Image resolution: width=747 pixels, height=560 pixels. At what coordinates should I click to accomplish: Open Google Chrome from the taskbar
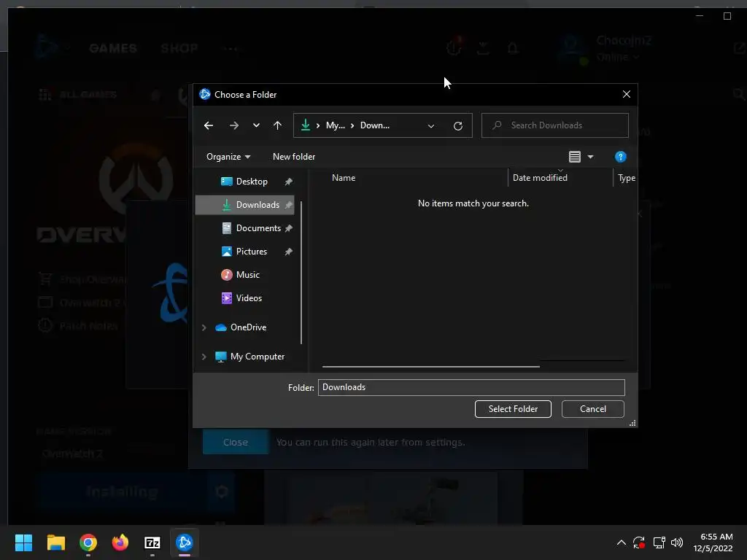tap(88, 542)
